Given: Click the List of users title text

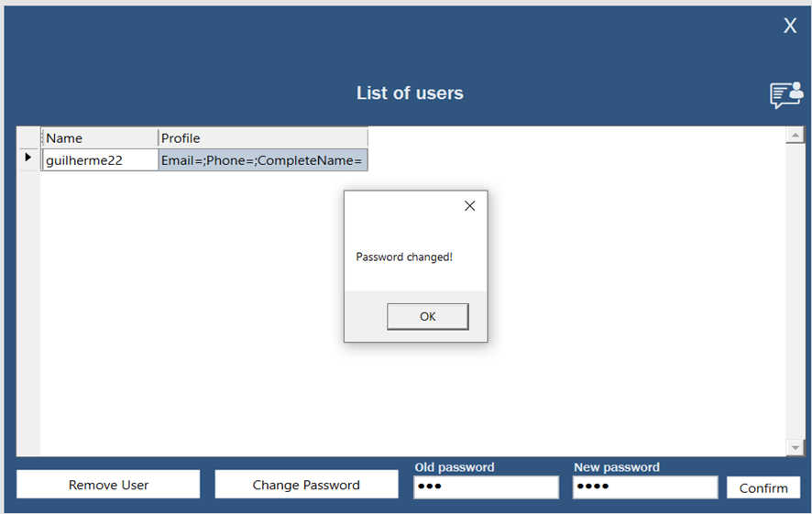Looking at the screenshot, I should (410, 93).
